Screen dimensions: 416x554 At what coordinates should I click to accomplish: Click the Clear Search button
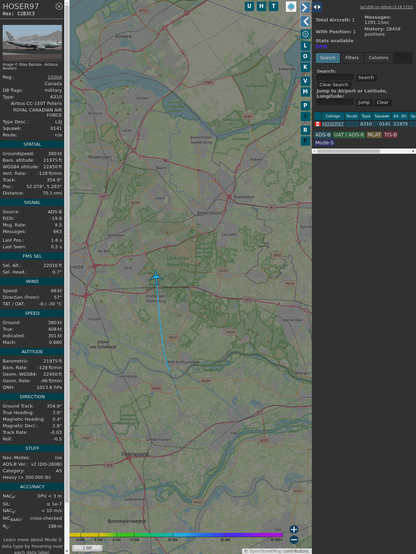(x=333, y=85)
